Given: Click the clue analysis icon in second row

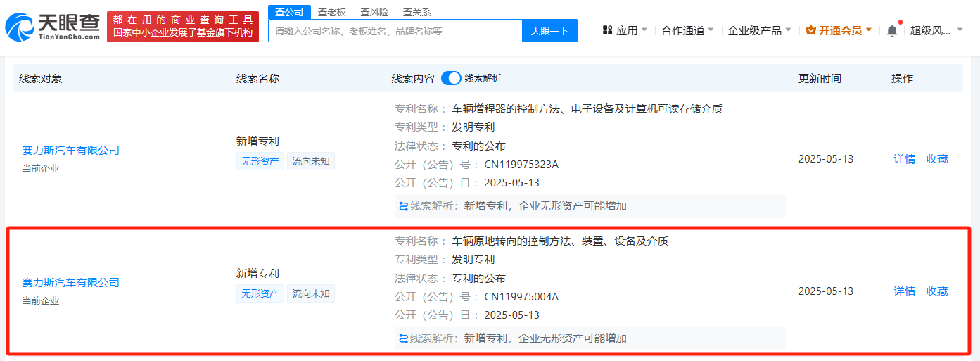Looking at the screenshot, I should coord(403,338).
